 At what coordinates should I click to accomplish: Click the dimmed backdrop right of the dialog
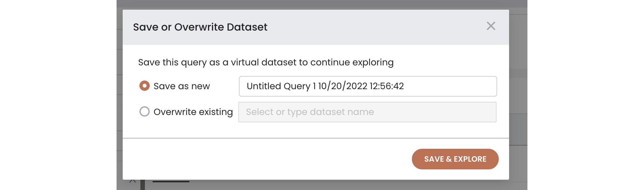click(x=518, y=97)
